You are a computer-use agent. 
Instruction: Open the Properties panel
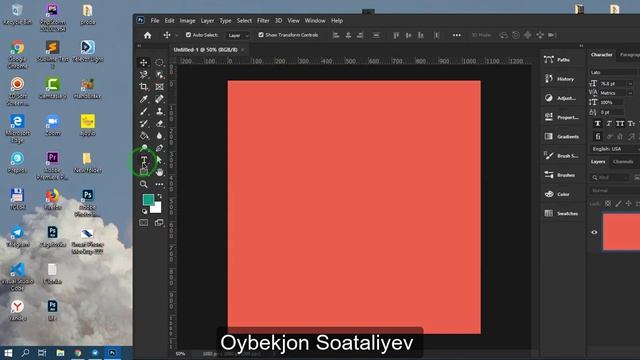coord(562,117)
